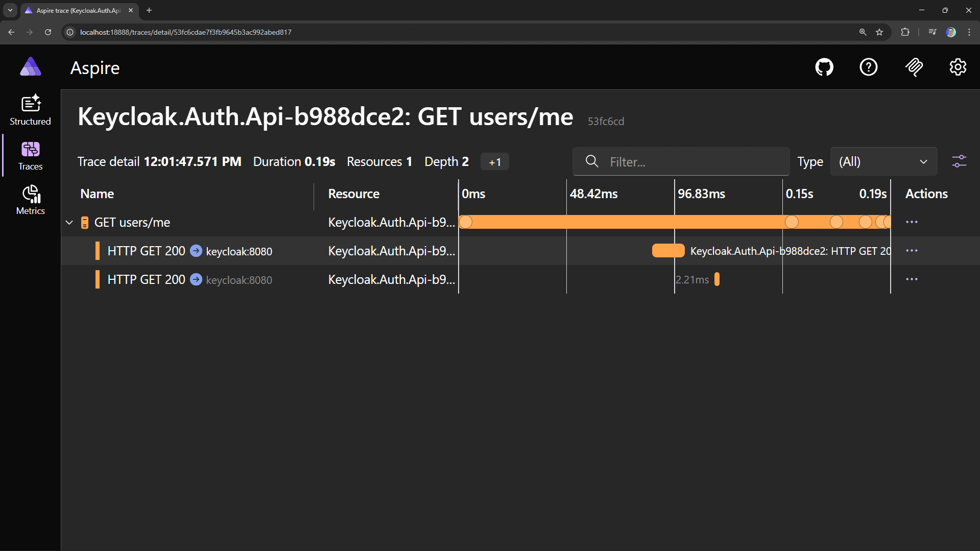Click inside the Filter text field
This screenshot has height=551, width=980.
(684, 161)
